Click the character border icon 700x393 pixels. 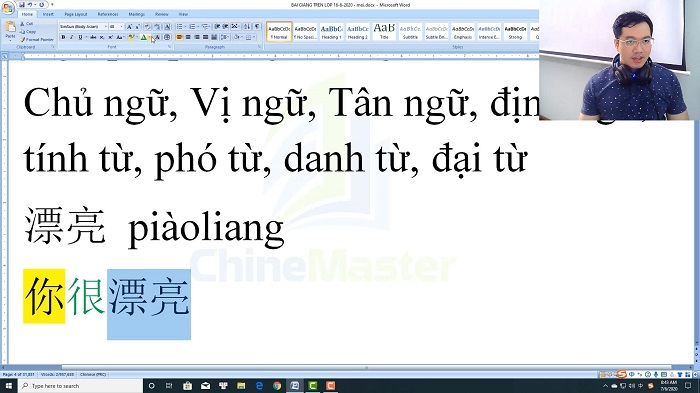[167, 27]
